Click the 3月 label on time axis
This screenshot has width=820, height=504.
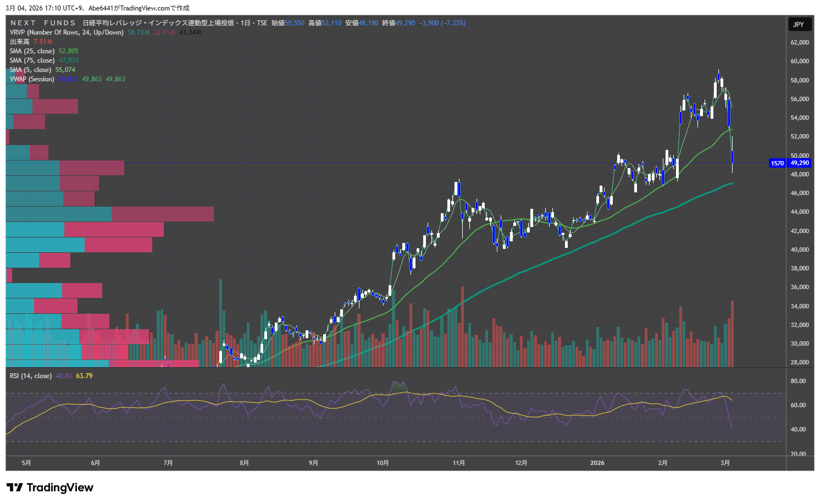[x=725, y=463]
